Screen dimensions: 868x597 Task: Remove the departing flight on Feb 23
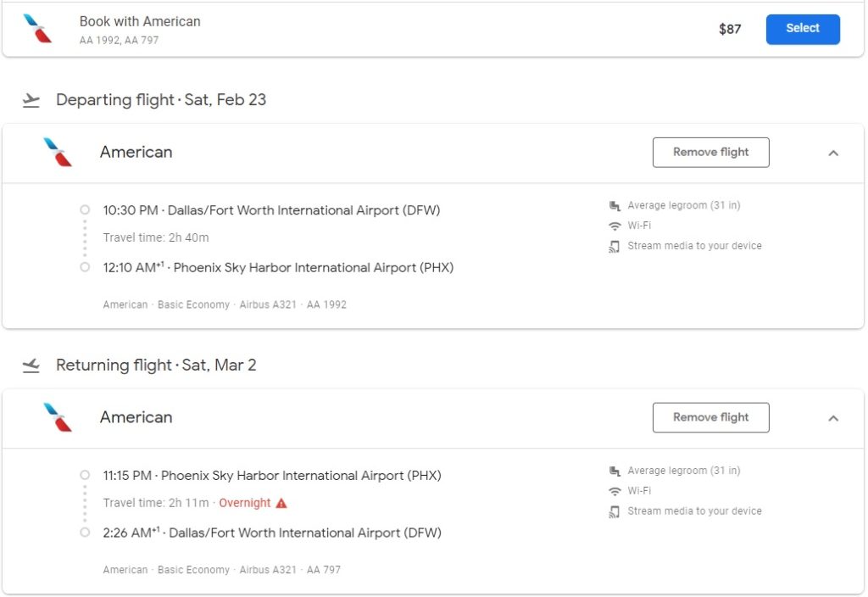710,153
